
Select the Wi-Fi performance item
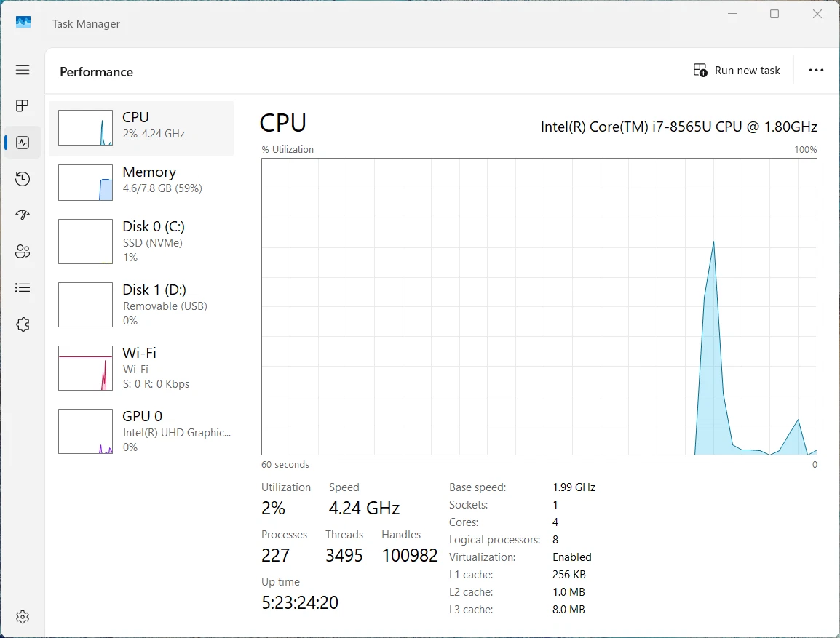coord(141,367)
